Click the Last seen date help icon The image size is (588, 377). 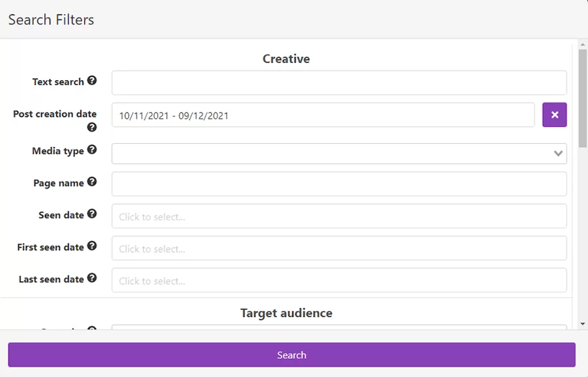click(x=92, y=278)
